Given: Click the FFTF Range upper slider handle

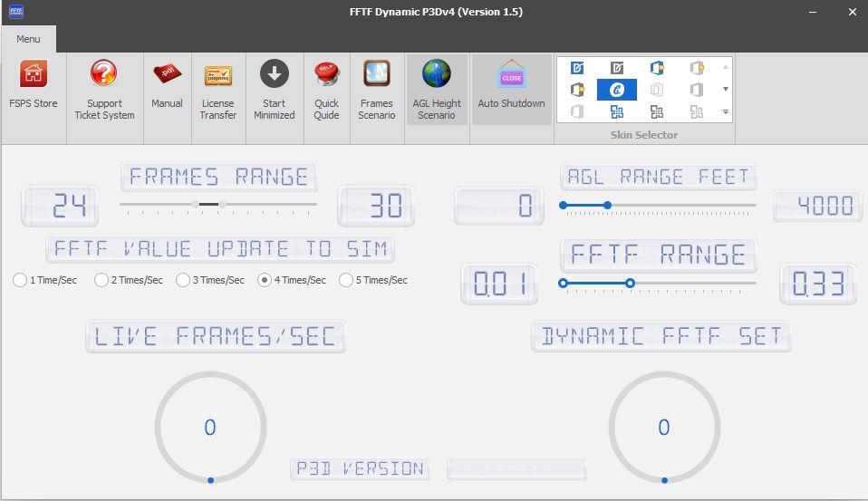Looking at the screenshot, I should click(630, 284).
